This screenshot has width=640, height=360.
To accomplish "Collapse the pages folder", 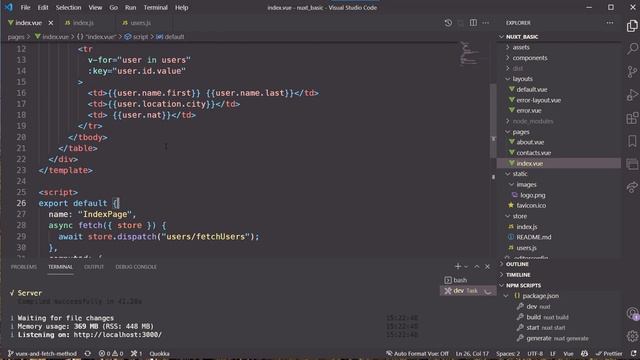I will coord(559,132).
